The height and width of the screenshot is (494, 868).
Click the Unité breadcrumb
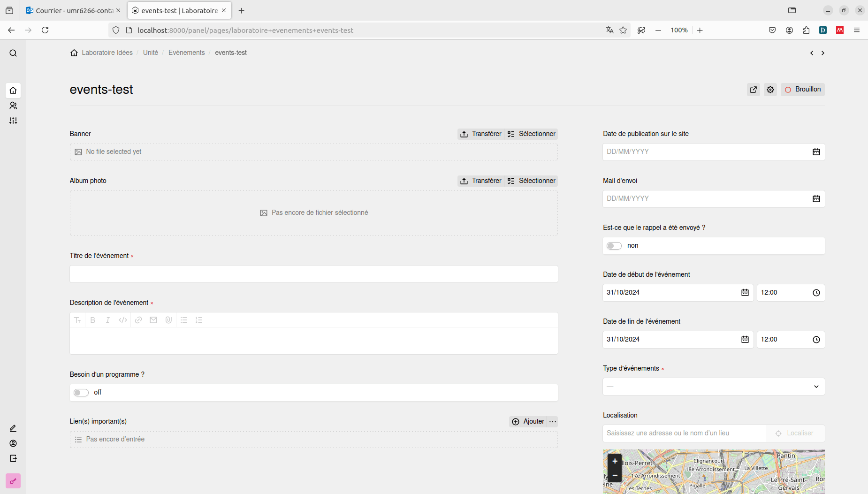[x=151, y=53]
